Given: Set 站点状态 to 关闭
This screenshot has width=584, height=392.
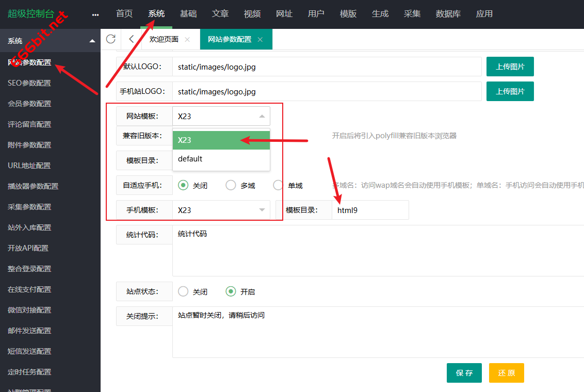Looking at the screenshot, I should [183, 291].
